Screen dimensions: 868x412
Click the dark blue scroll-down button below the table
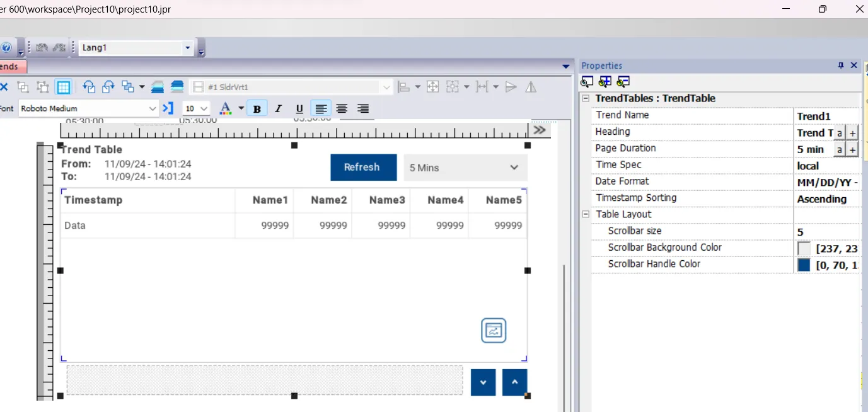pyautogui.click(x=482, y=382)
